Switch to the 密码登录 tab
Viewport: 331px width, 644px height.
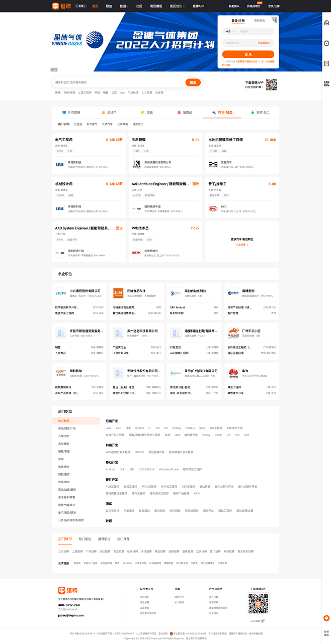259,21
